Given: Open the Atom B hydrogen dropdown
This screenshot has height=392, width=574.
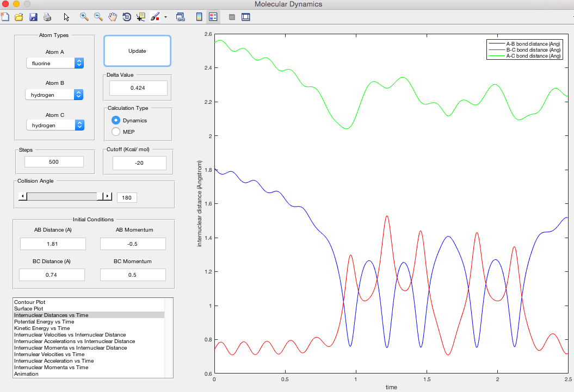Looking at the screenshot, I should pyautogui.click(x=55, y=95).
